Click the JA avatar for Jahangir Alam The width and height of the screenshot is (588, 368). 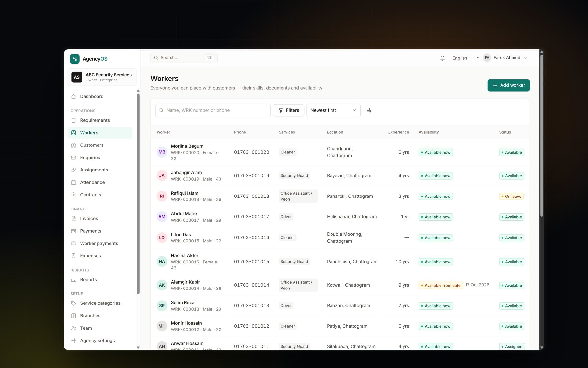click(x=162, y=176)
